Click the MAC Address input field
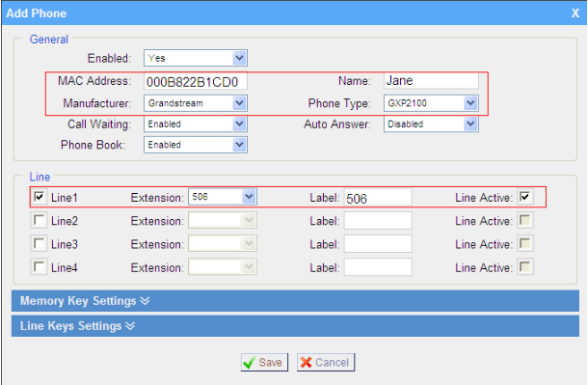 tap(196, 81)
